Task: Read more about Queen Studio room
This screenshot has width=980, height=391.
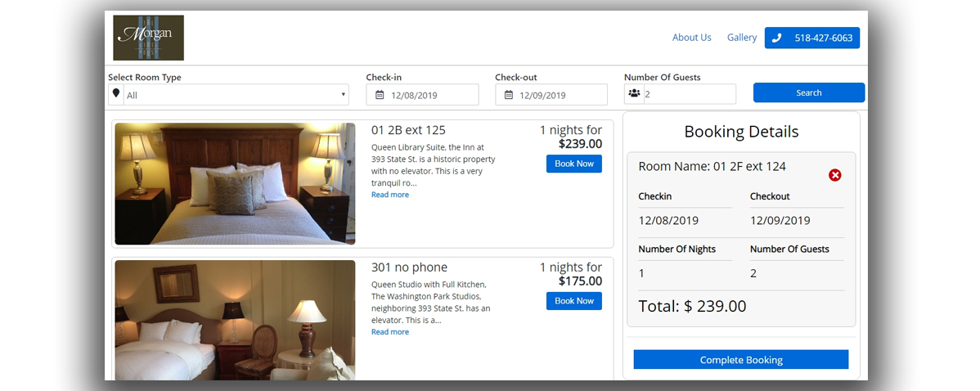Action: [389, 332]
